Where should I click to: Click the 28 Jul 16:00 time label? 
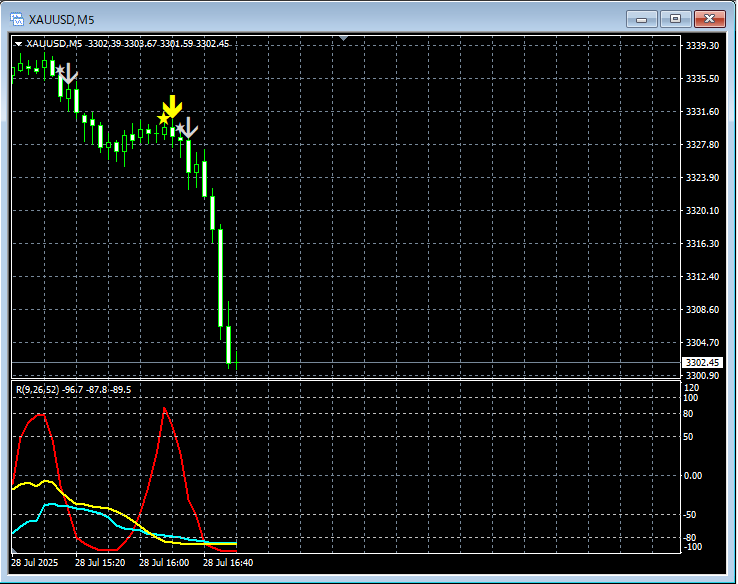pos(164,563)
